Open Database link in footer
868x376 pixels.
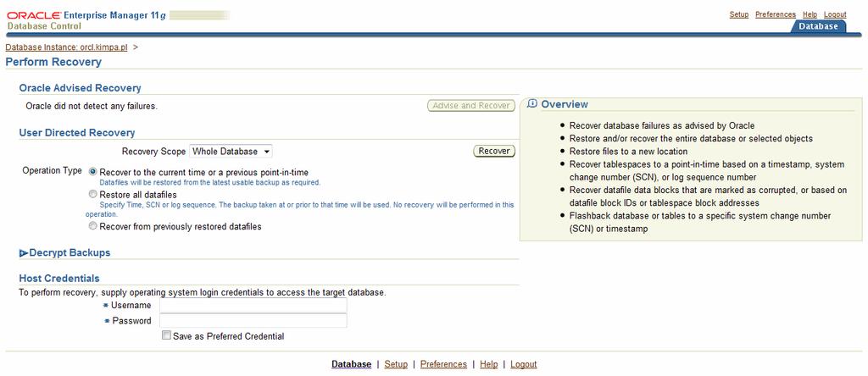coord(352,364)
